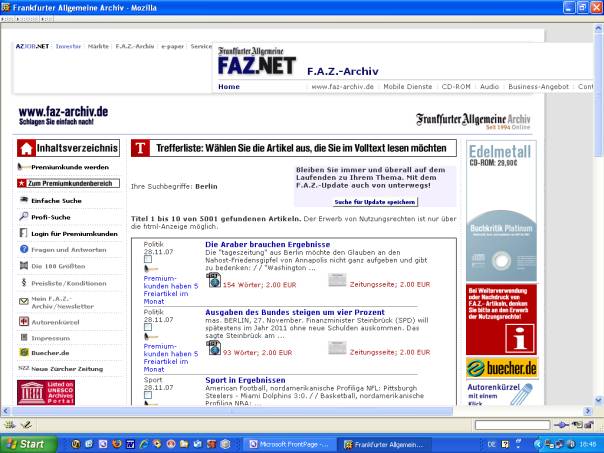Switch to Microsoft FrontPage taskbar window

click(x=290, y=444)
